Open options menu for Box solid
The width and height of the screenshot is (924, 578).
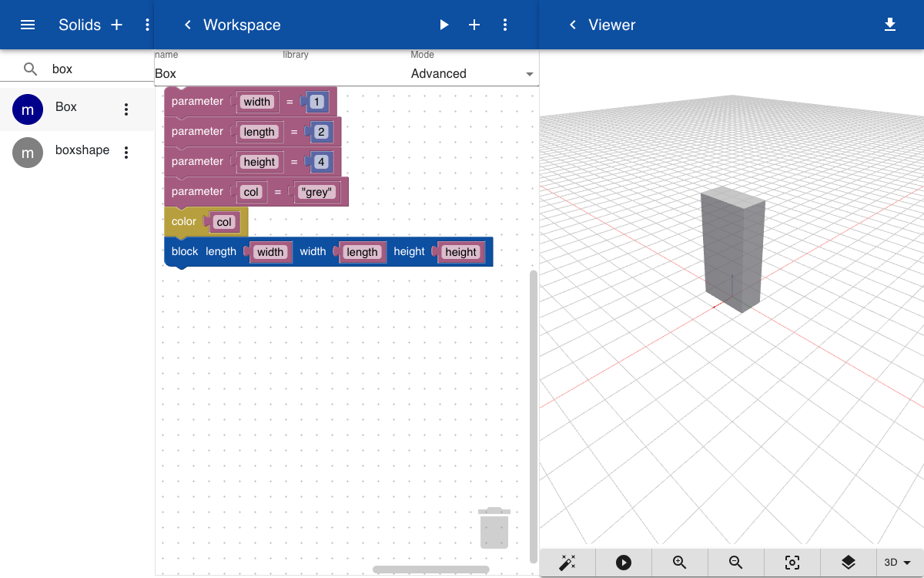127,109
